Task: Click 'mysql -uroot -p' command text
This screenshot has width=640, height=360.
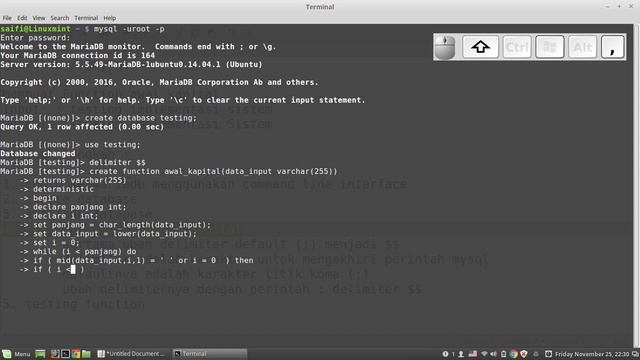Action: click(129, 29)
